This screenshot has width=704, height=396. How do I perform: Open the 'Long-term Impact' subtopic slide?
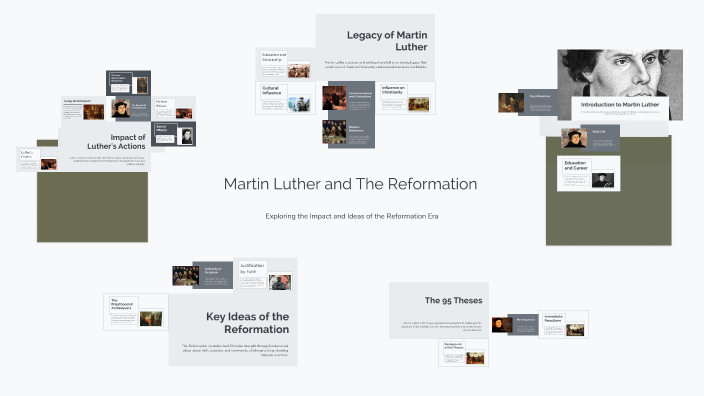coord(84,109)
